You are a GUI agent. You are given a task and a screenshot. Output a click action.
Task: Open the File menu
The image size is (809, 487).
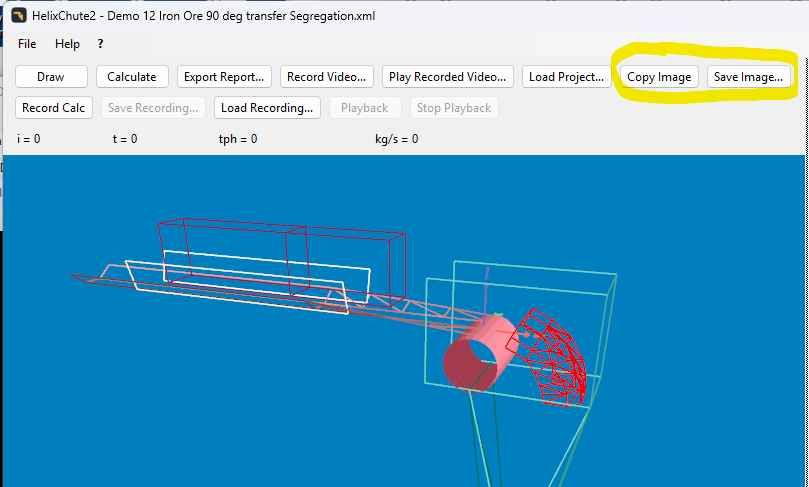point(27,44)
